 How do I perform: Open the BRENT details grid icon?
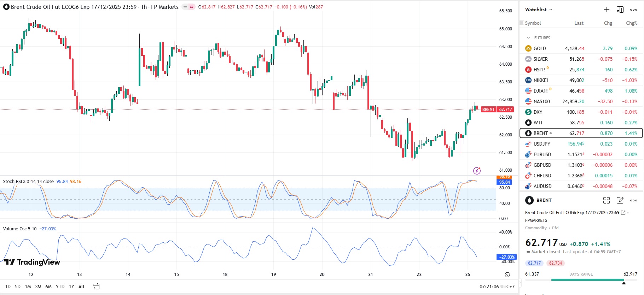[x=606, y=200]
